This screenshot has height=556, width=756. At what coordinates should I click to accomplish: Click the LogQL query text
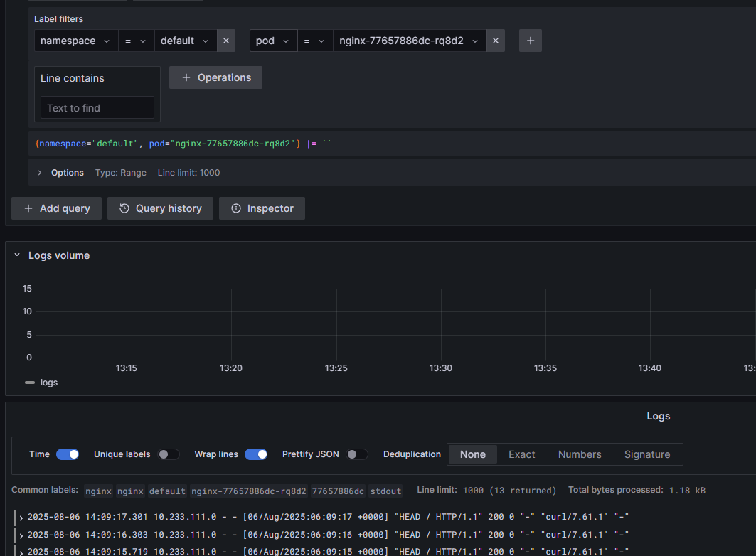(183, 144)
